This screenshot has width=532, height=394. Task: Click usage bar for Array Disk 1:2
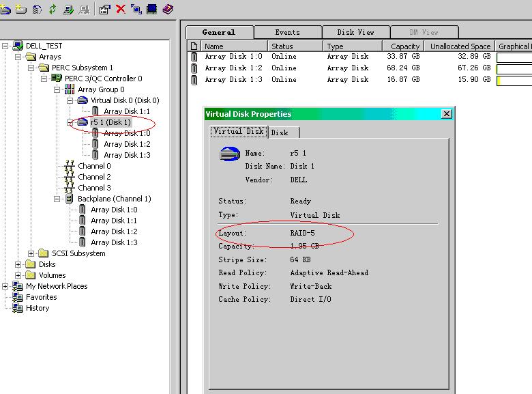[x=514, y=69]
